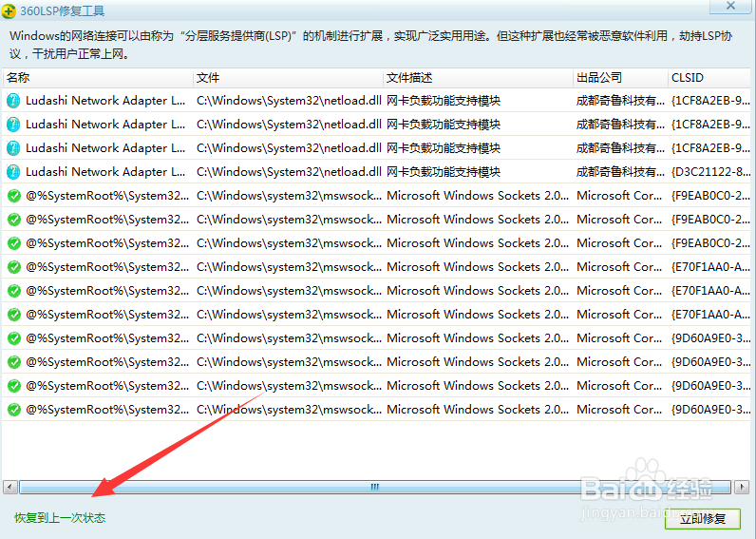Click the 立即修复 button
The height and width of the screenshot is (539, 756).
(703, 519)
